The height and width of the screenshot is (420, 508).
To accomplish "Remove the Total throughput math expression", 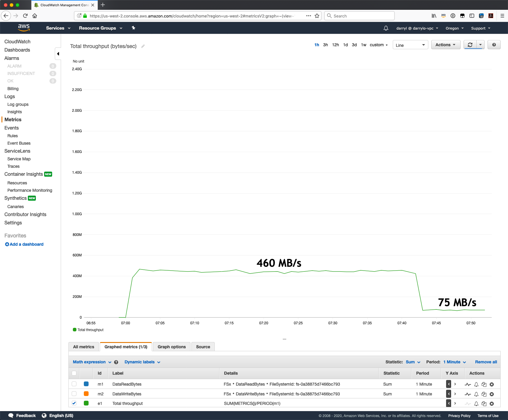I will (492, 403).
